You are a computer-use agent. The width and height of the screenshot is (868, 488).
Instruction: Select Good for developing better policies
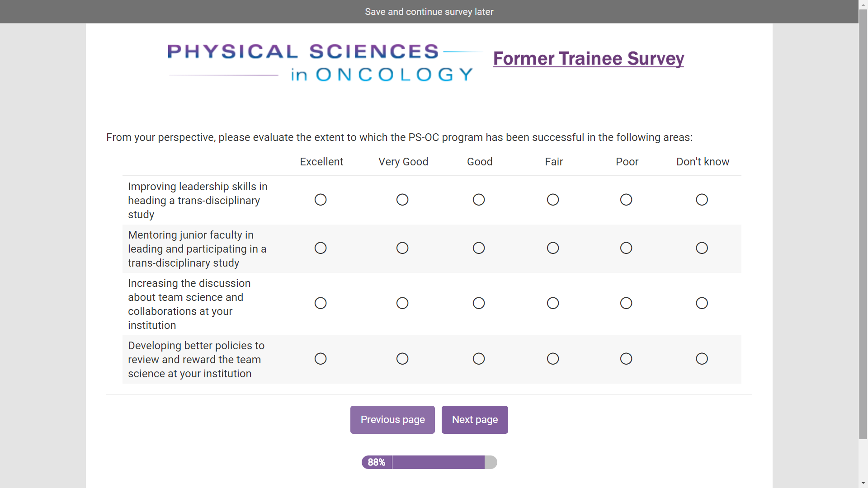pos(479,359)
